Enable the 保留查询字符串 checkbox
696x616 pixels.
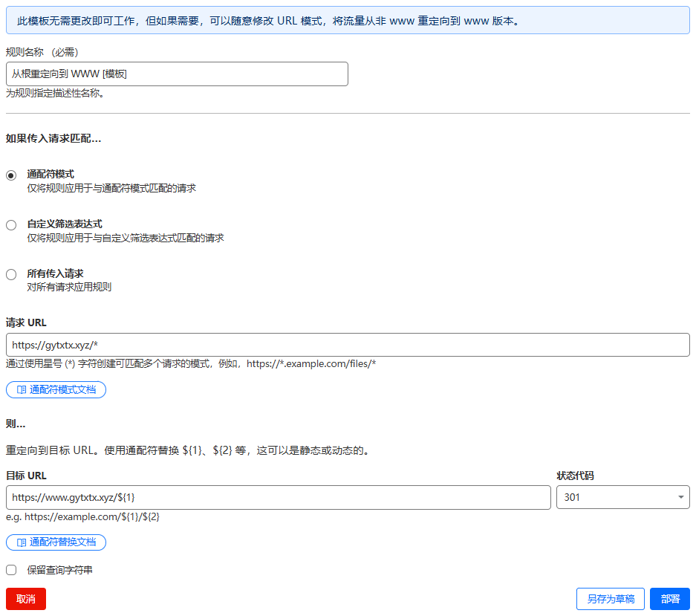click(x=11, y=570)
